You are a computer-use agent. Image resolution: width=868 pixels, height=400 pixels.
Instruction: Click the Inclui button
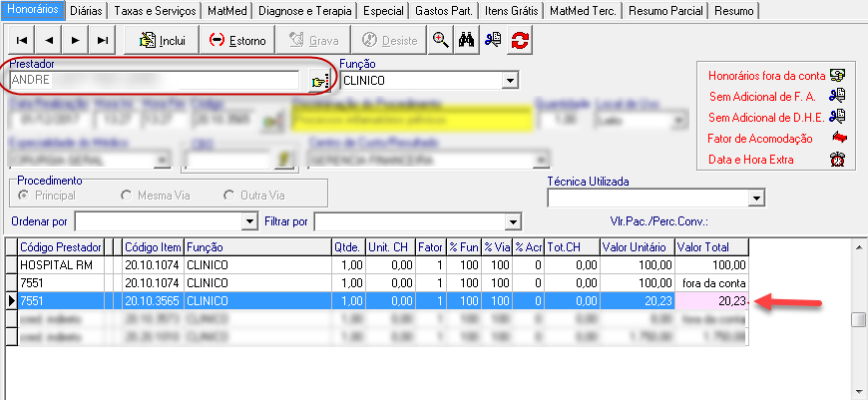point(162,40)
